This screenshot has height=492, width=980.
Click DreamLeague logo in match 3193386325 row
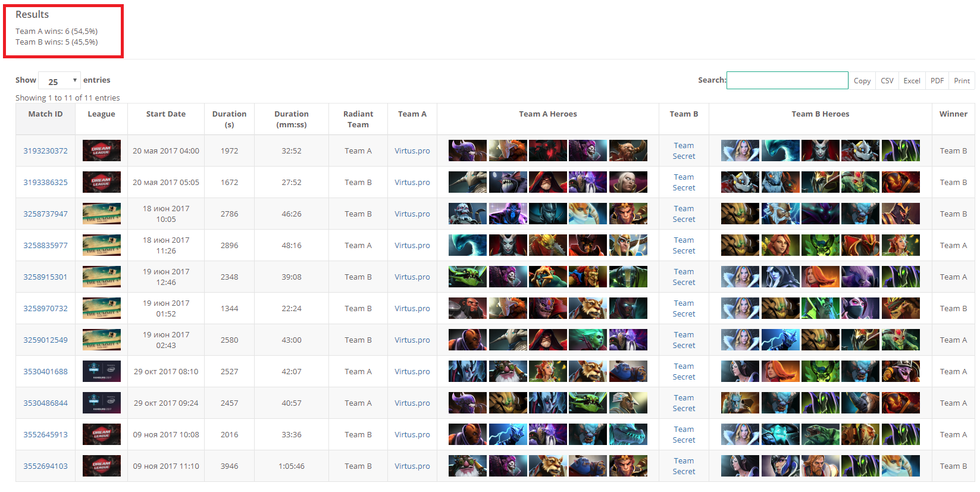(x=102, y=182)
